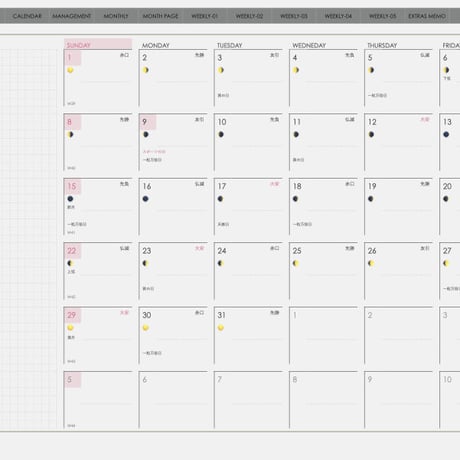This screenshot has height=460, width=460.
Task: Click date number 9 on Monday
Action: coord(145,122)
